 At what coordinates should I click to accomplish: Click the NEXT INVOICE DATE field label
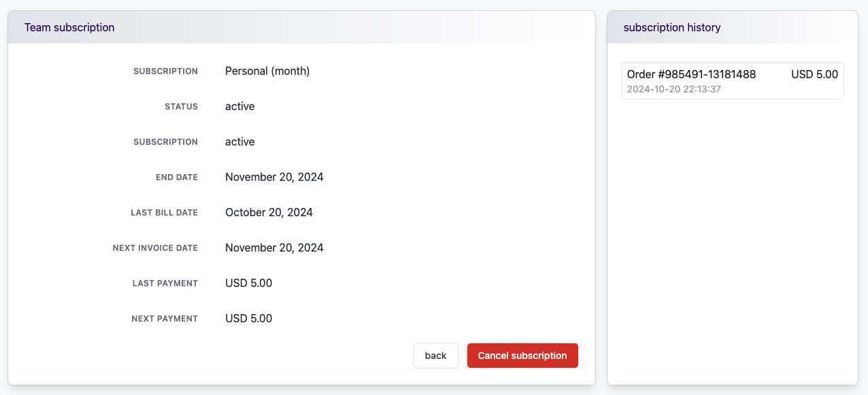pos(155,247)
